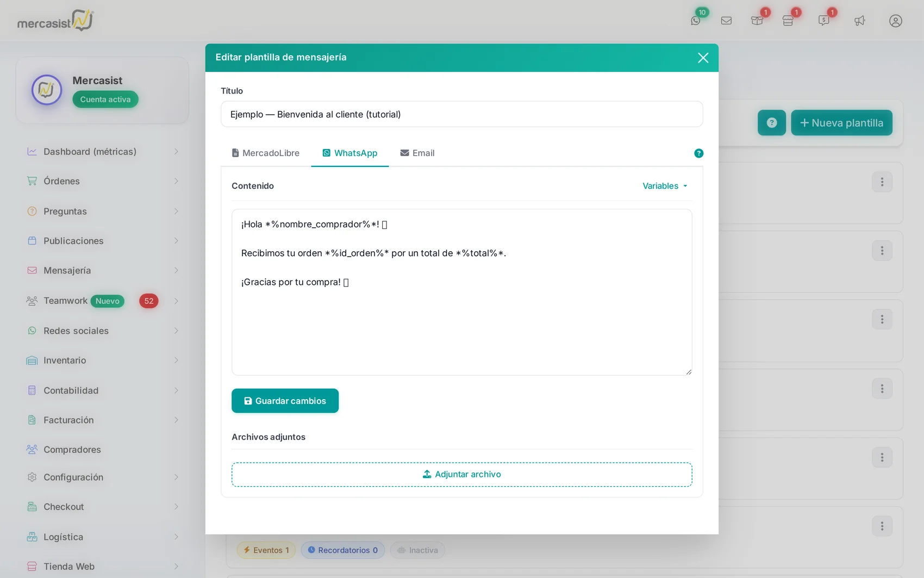924x578 pixels.
Task: Expand the Órdenes chevron
Action: (176, 181)
